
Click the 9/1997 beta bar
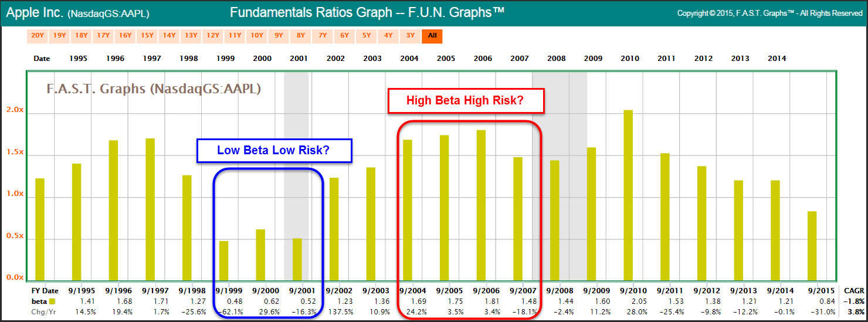click(150, 209)
